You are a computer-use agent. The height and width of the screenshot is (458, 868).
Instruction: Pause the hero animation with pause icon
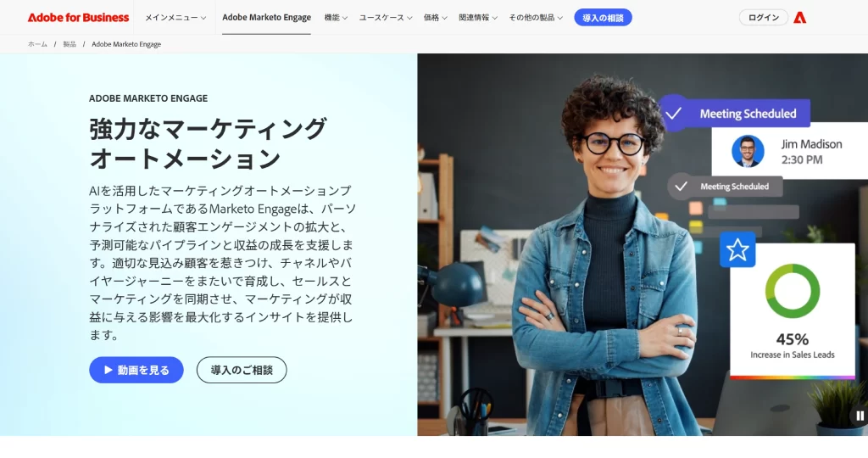860,416
